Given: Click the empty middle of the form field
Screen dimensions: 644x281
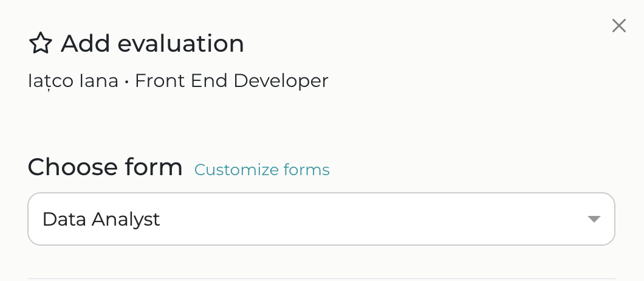Looking at the screenshot, I should click(365, 219).
